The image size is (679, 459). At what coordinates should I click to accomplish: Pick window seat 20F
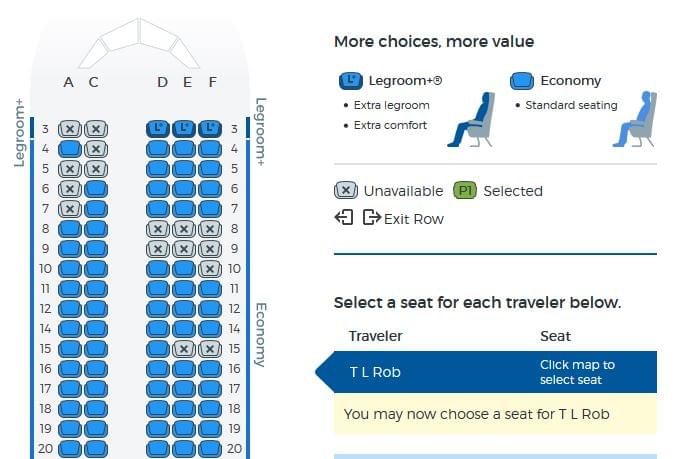pyautogui.click(x=210, y=449)
